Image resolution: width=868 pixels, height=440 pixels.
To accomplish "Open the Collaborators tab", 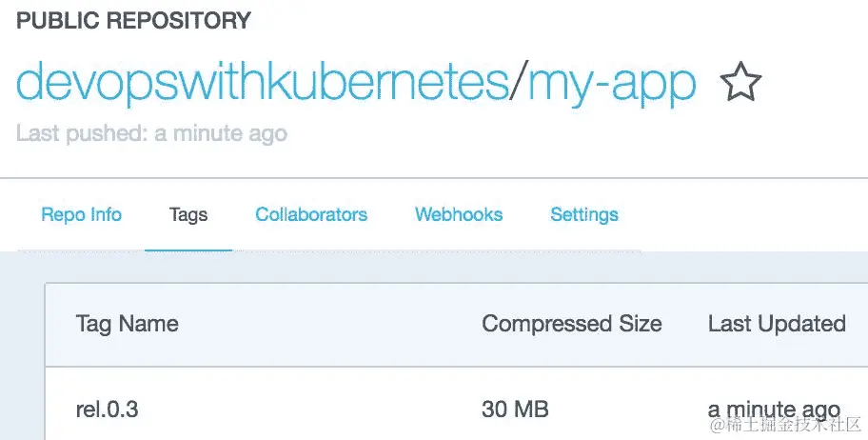I will point(311,214).
